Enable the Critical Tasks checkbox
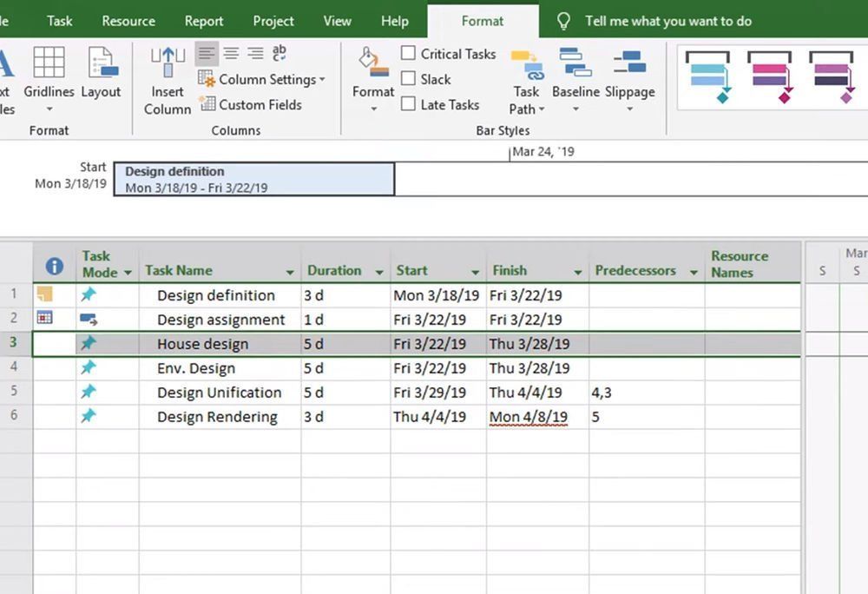 pos(408,54)
